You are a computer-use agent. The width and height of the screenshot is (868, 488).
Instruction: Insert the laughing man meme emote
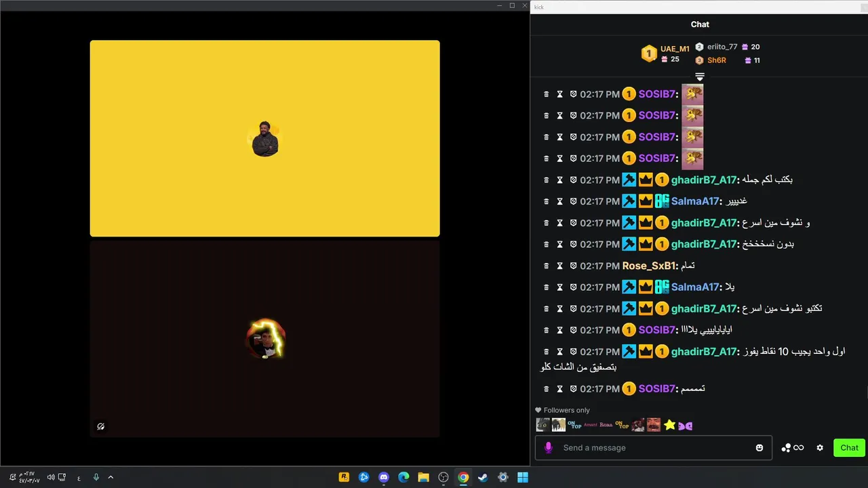(654, 425)
